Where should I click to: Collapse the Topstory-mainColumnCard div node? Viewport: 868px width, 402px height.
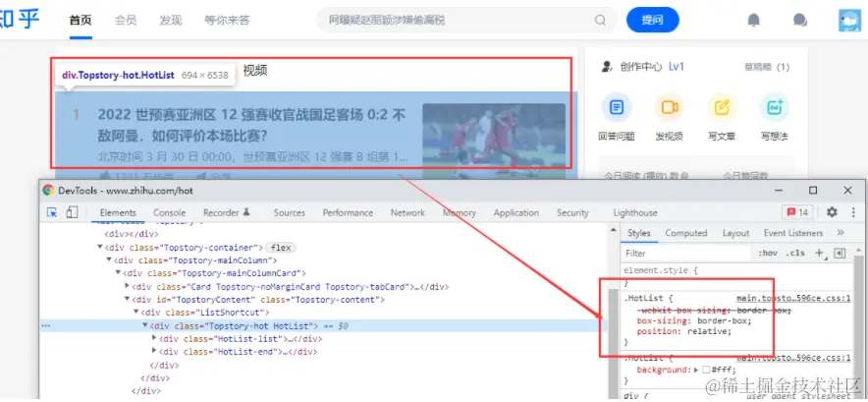118,273
